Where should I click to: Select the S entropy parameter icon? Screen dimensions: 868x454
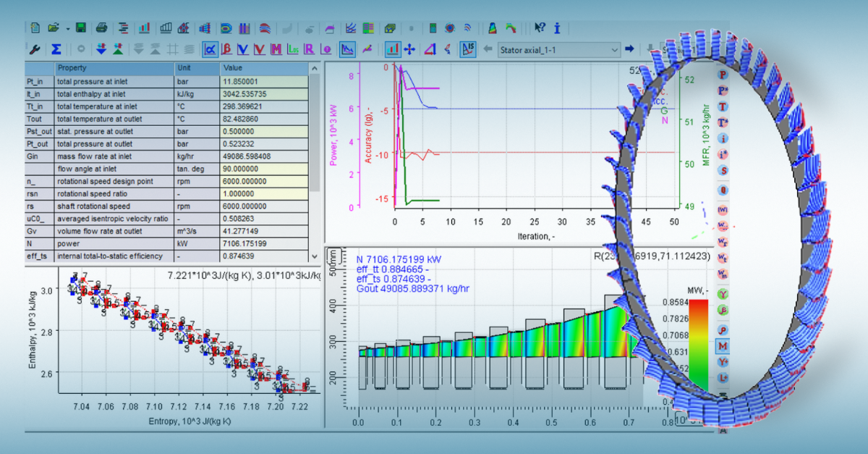(722, 171)
